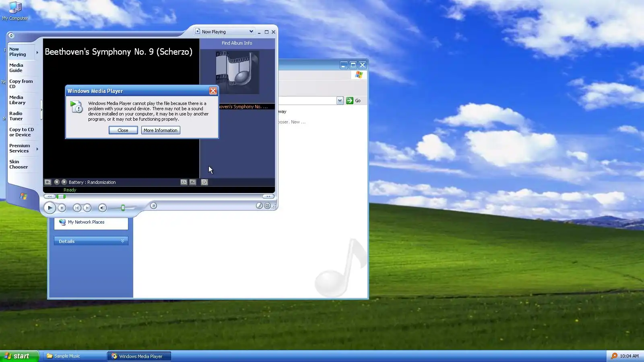Select Beethoven's Symphony No. 9 playlist entry
Screen dimensions: 644x362
[246, 107]
